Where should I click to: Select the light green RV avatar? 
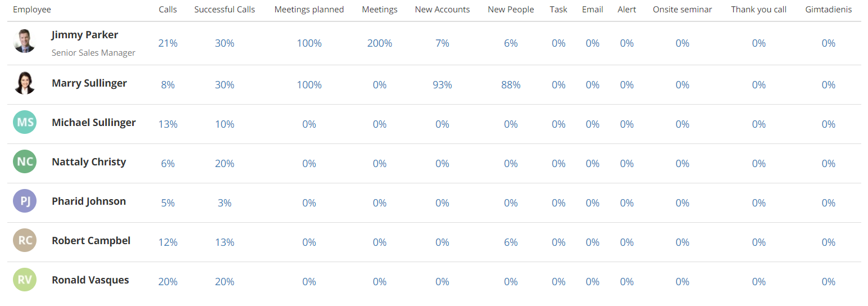click(x=25, y=280)
